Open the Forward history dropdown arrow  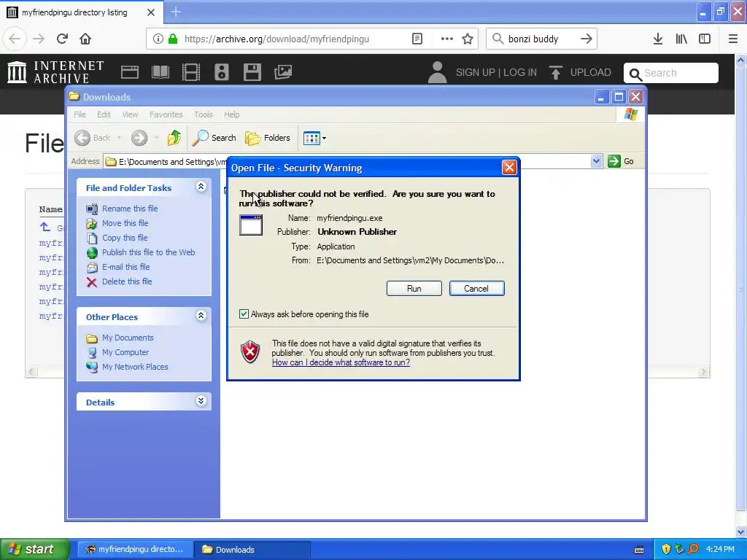click(x=156, y=138)
